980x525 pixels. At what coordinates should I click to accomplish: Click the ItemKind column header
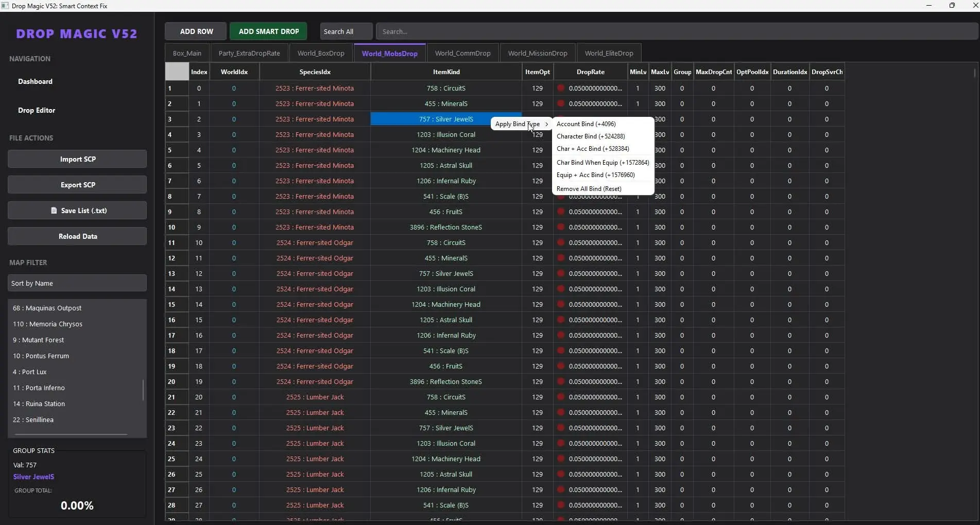(x=446, y=72)
